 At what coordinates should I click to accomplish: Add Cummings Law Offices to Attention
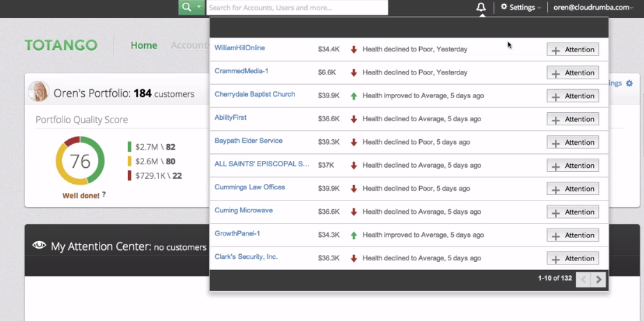click(572, 189)
